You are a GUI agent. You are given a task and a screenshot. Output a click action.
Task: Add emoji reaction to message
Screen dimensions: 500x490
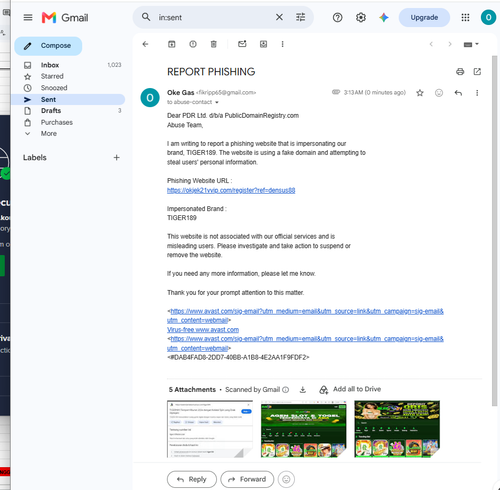click(439, 93)
